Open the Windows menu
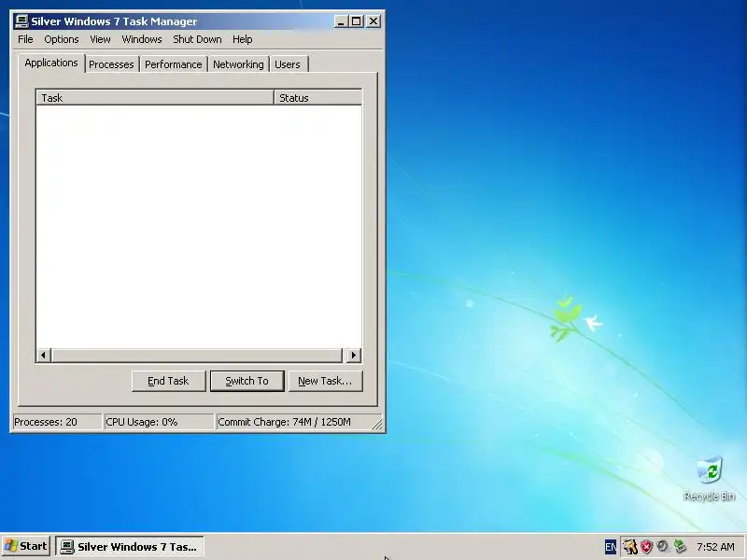The height and width of the screenshot is (560, 747). (x=142, y=39)
